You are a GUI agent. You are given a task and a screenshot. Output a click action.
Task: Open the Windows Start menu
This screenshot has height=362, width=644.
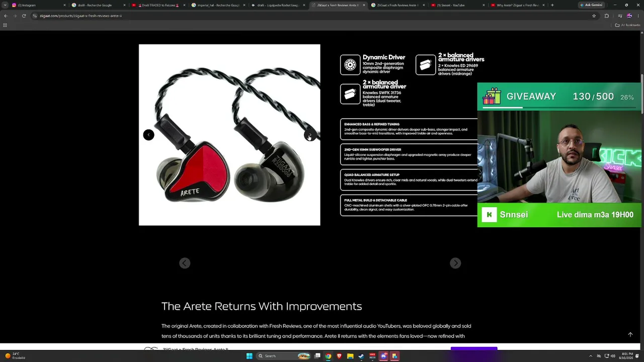(x=249, y=356)
